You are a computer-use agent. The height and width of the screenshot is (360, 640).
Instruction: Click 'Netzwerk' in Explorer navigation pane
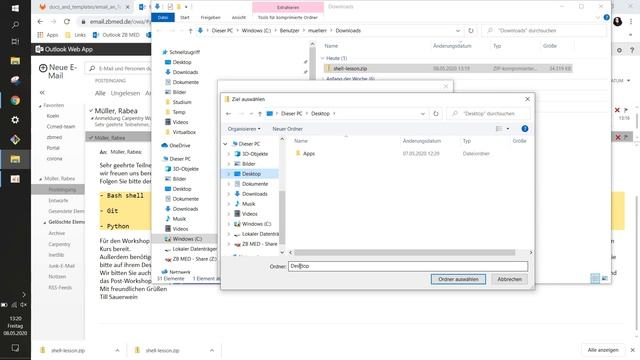(180, 272)
